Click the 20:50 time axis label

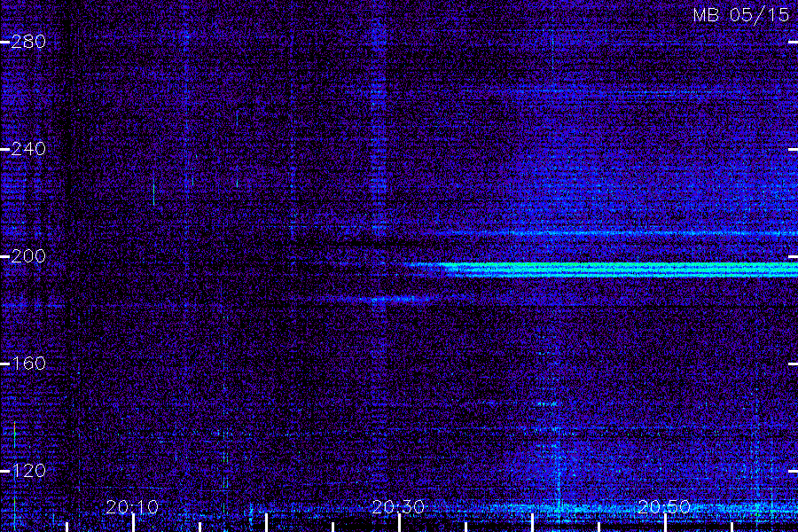point(664,507)
